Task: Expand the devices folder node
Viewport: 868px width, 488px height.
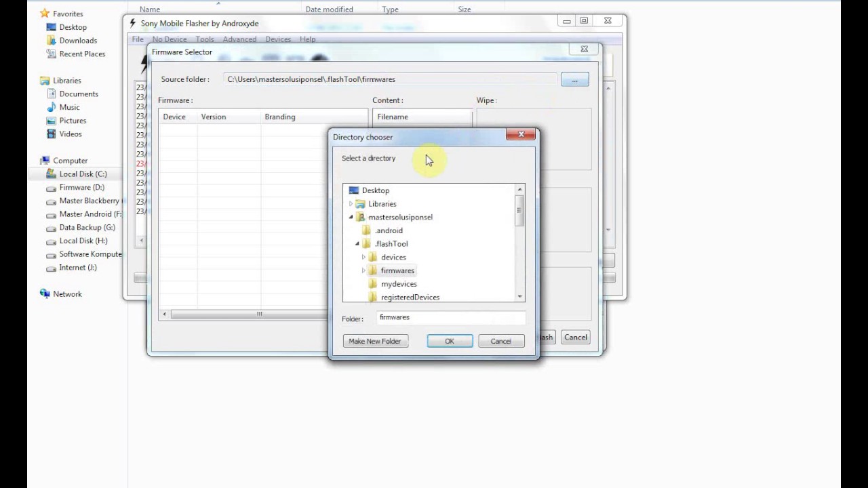Action: tap(363, 257)
